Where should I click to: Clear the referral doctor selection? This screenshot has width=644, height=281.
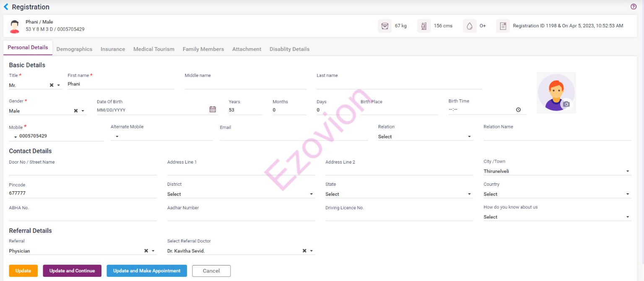pyautogui.click(x=304, y=251)
